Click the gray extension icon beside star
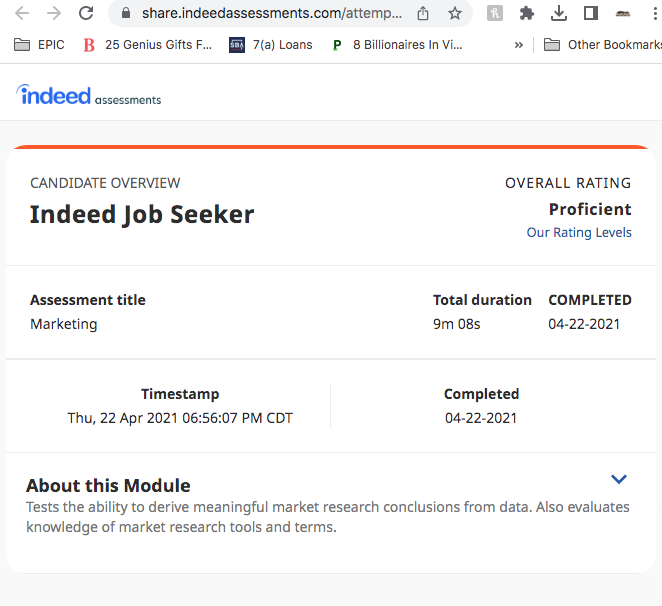The width and height of the screenshot is (662, 606). (494, 14)
